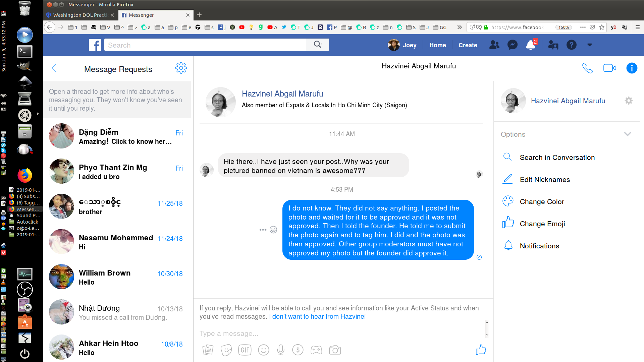Click I don't want to hear from Hazvinei

point(317,316)
